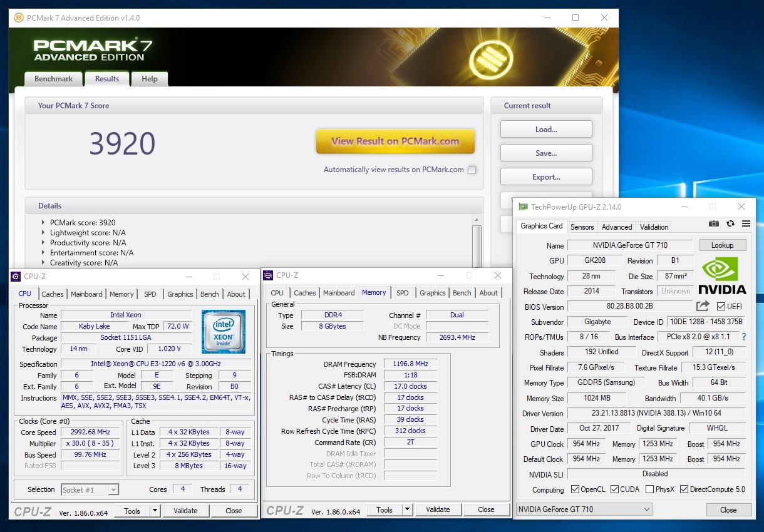The height and width of the screenshot is (532, 764).
Task: Toggle the UEFI checkbox in GPU-Z
Action: coord(721,307)
